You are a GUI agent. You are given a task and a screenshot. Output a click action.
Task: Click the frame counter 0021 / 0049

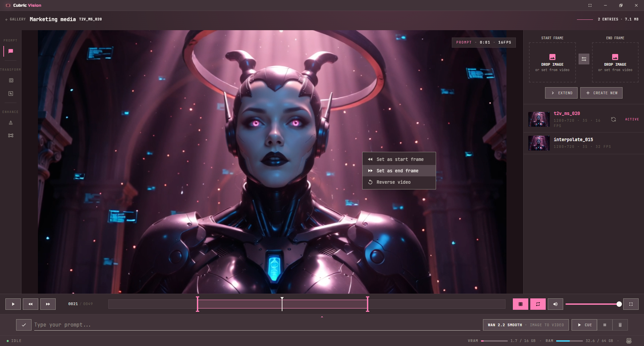click(80, 304)
